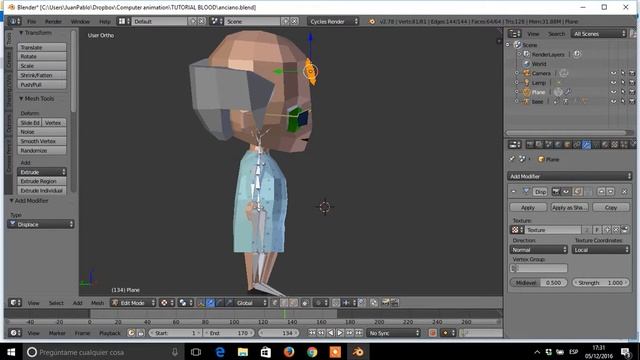This screenshot has height=360, width=640.
Task: Open the Cycles Render engine dropdown
Action: point(333,21)
